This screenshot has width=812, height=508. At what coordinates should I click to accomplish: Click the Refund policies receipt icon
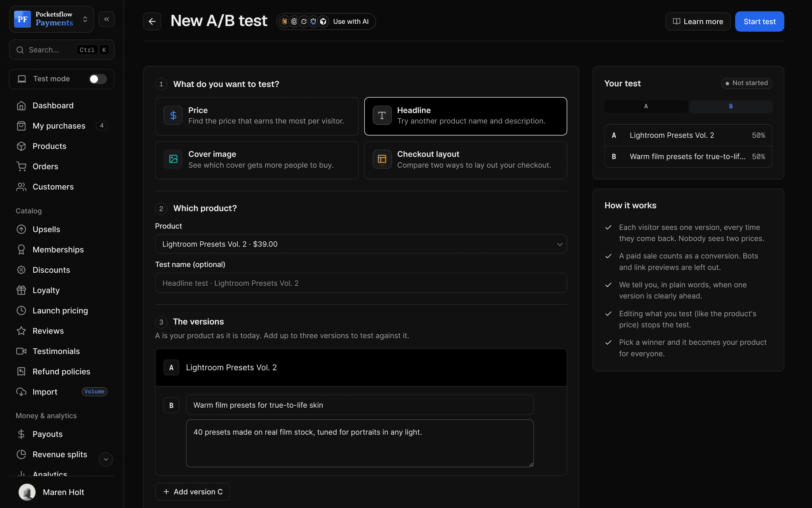tap(21, 371)
